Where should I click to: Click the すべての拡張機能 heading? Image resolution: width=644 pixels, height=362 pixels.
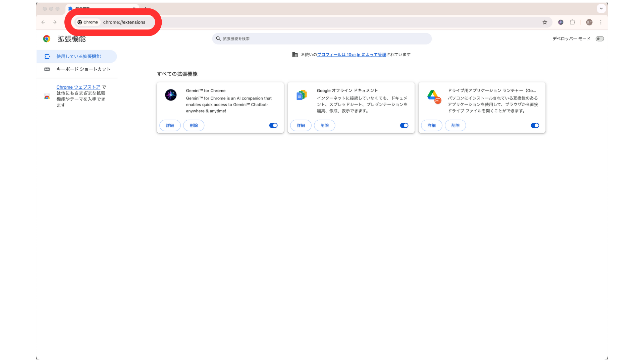[177, 74]
